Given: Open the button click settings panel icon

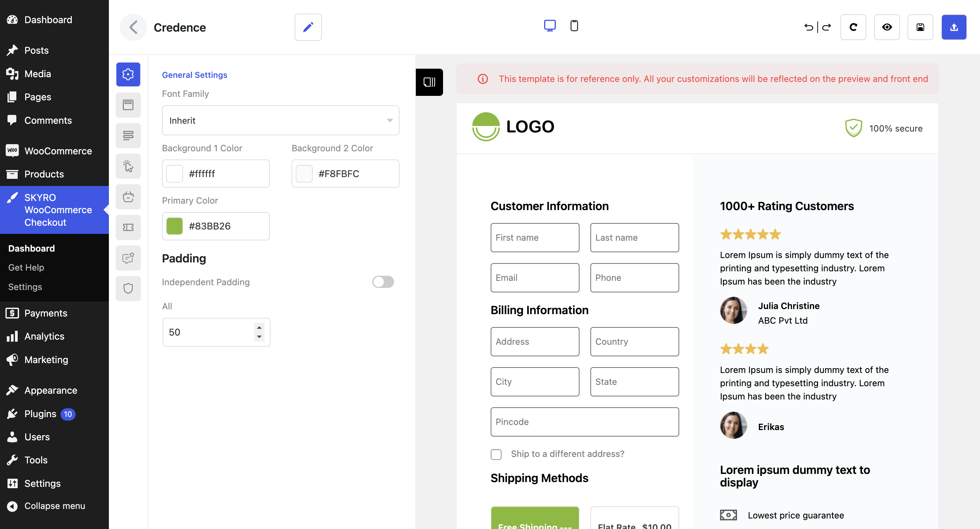Looking at the screenshot, I should (128, 166).
